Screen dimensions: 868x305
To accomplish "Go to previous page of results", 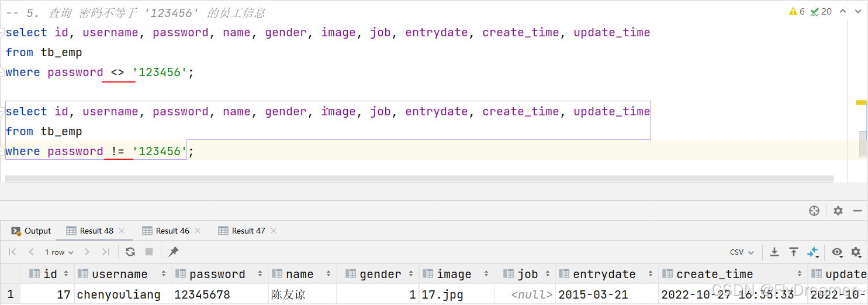I will click(31, 252).
